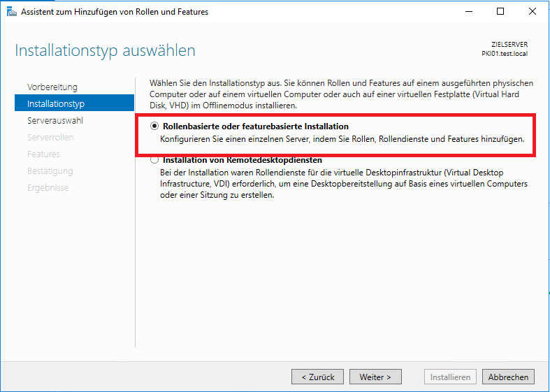Choose the Installation von Remotedesktopdiensten radio button
Screen dimensions: 550x392
(154, 160)
